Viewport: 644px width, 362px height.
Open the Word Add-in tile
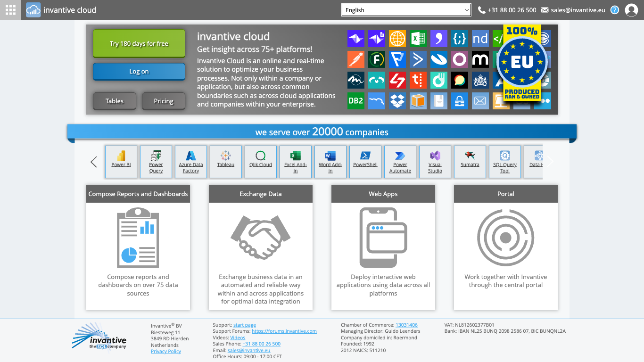click(330, 162)
